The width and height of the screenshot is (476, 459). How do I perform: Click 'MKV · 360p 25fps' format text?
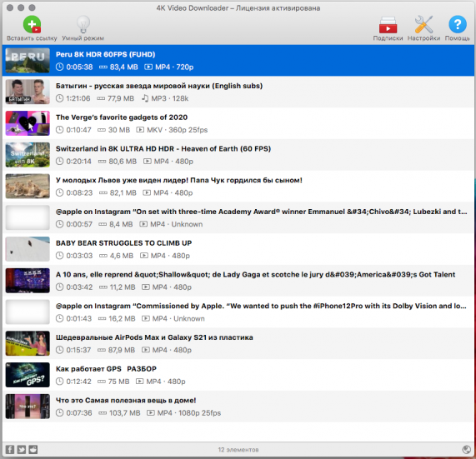coord(177,130)
